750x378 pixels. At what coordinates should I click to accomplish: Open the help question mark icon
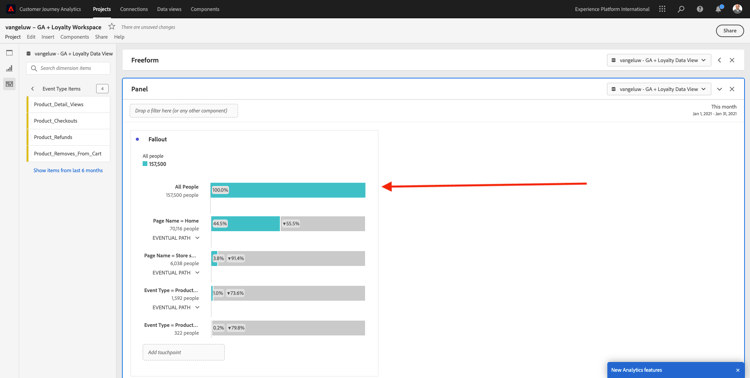[x=700, y=9]
